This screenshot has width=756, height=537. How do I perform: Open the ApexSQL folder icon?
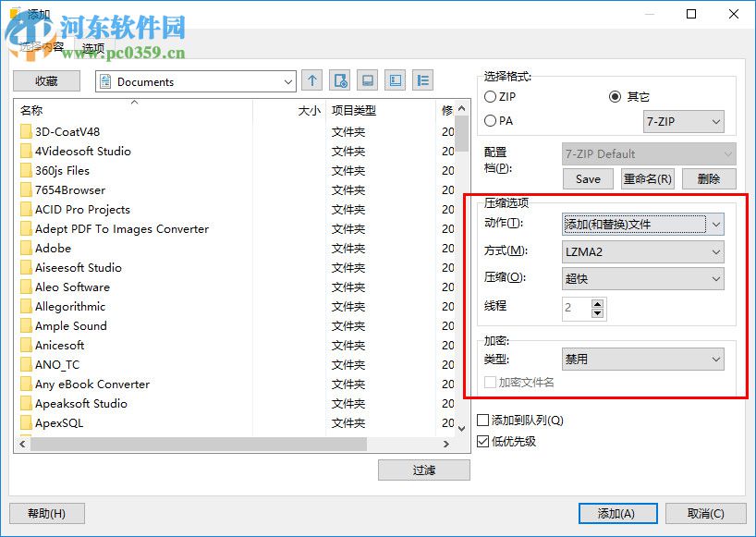point(25,422)
